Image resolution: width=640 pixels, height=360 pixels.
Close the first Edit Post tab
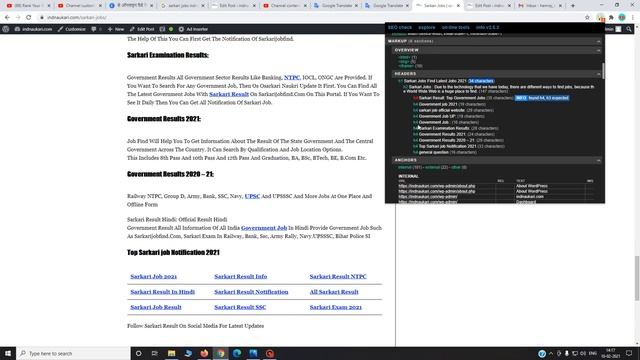(254, 6)
